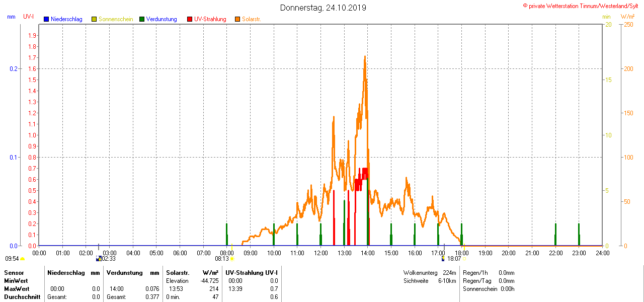The height and width of the screenshot is (302, 644).
Task: Click the max solar value 214
Action: (213, 289)
